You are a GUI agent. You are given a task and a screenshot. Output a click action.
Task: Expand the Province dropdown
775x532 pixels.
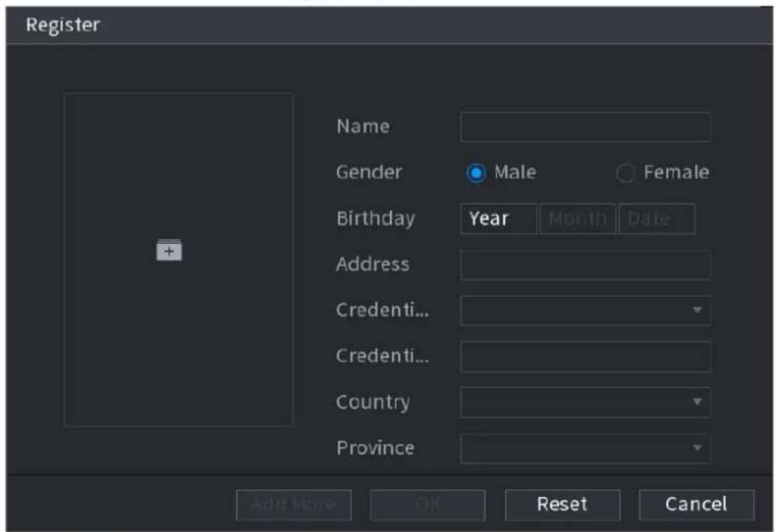(x=585, y=449)
